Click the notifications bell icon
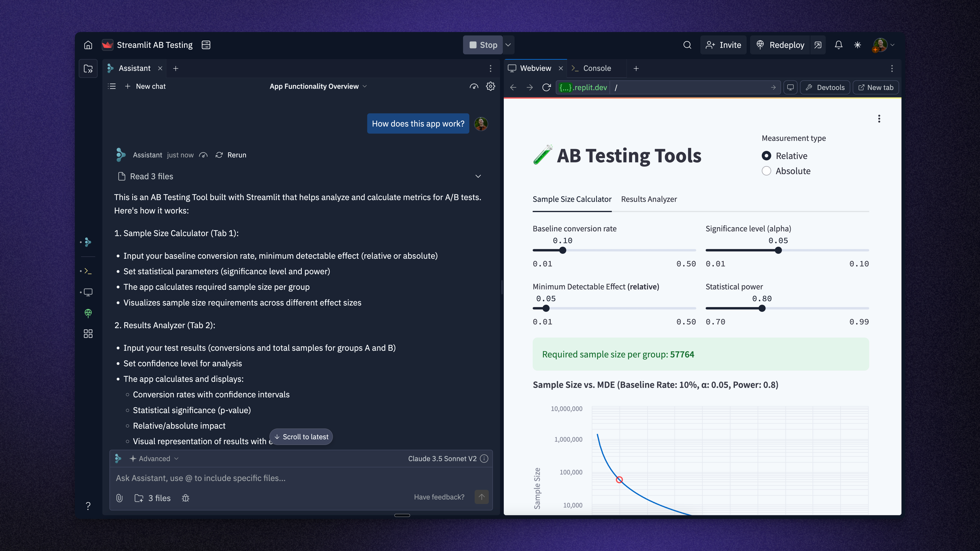 click(x=838, y=45)
